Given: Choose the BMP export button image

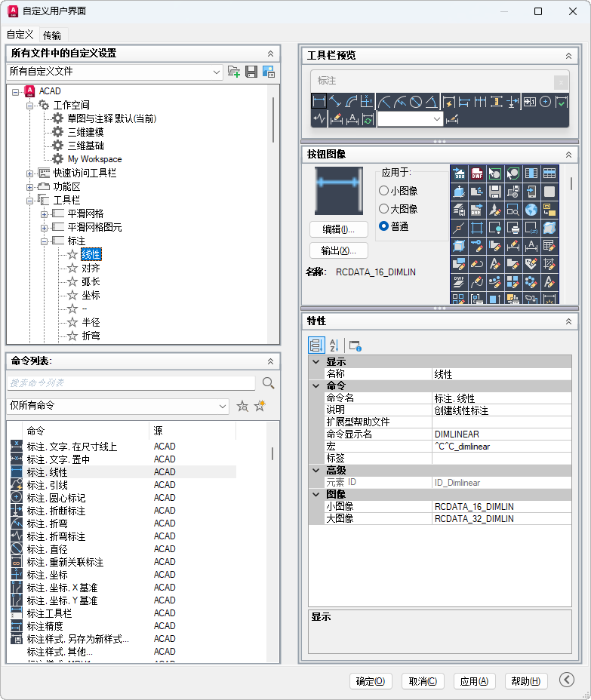Looking at the screenshot, I should (476, 210).
